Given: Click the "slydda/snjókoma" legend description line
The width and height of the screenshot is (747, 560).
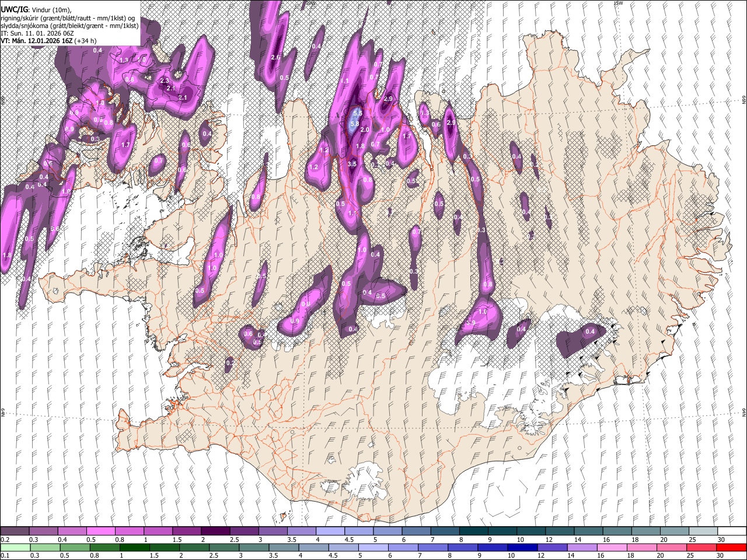Looking at the screenshot, I should click(69, 26).
